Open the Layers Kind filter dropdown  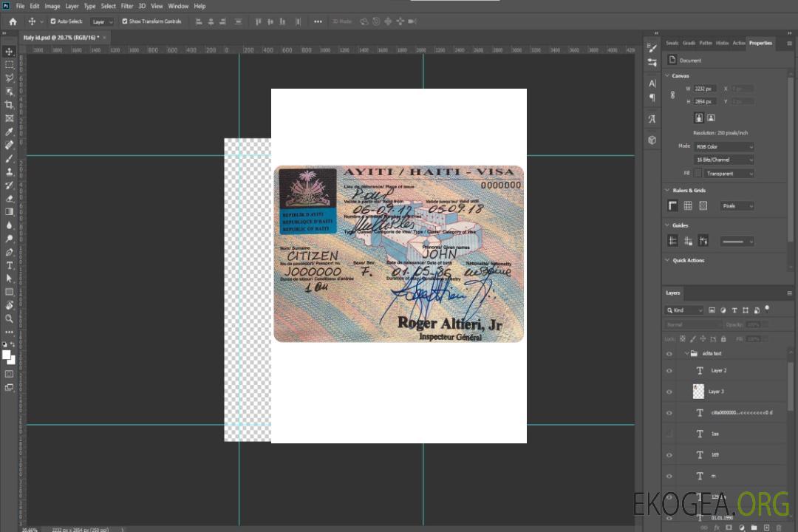[x=684, y=310]
